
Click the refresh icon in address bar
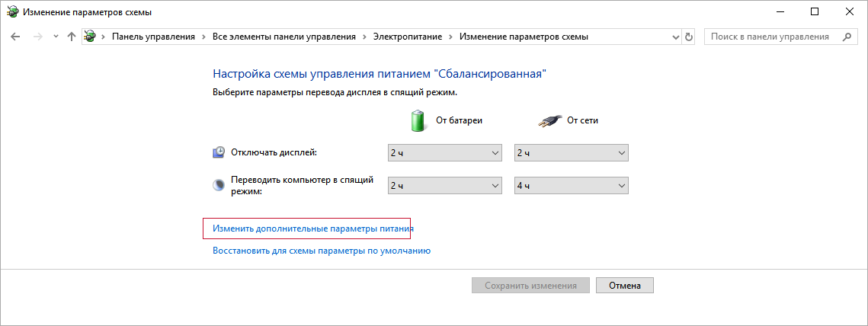click(x=689, y=37)
